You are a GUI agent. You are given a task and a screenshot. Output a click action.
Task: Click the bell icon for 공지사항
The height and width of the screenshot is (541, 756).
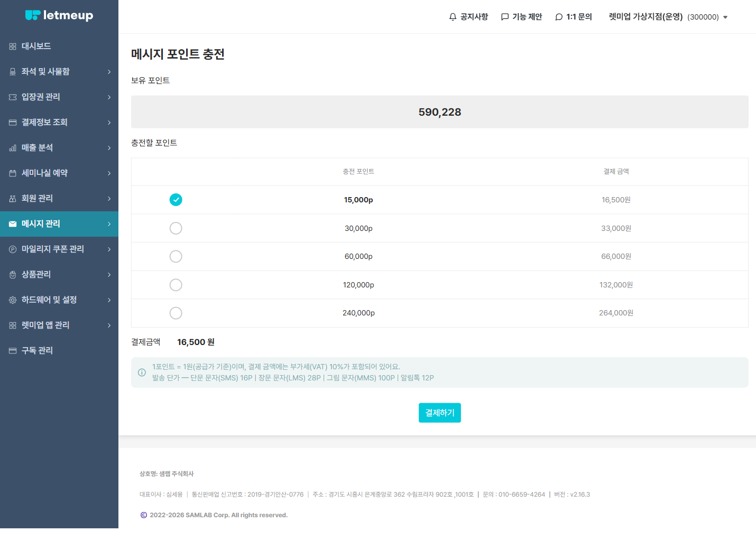tap(453, 17)
